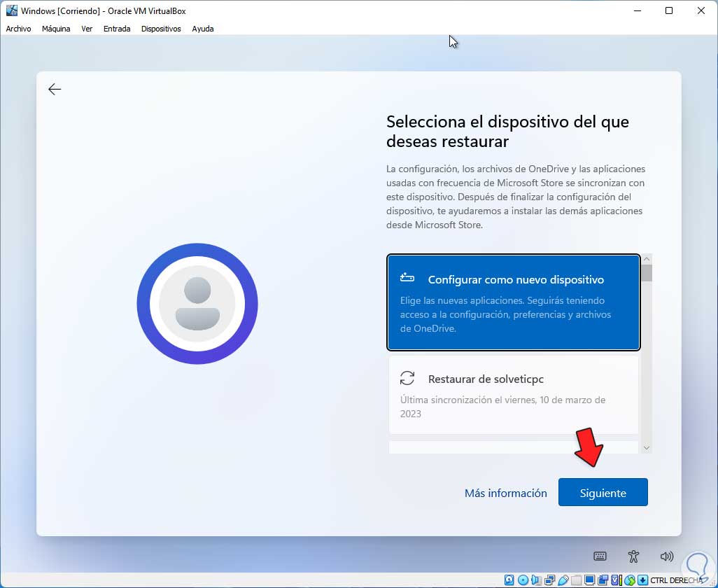Click the device list scrollbar up arrow

pyautogui.click(x=647, y=259)
